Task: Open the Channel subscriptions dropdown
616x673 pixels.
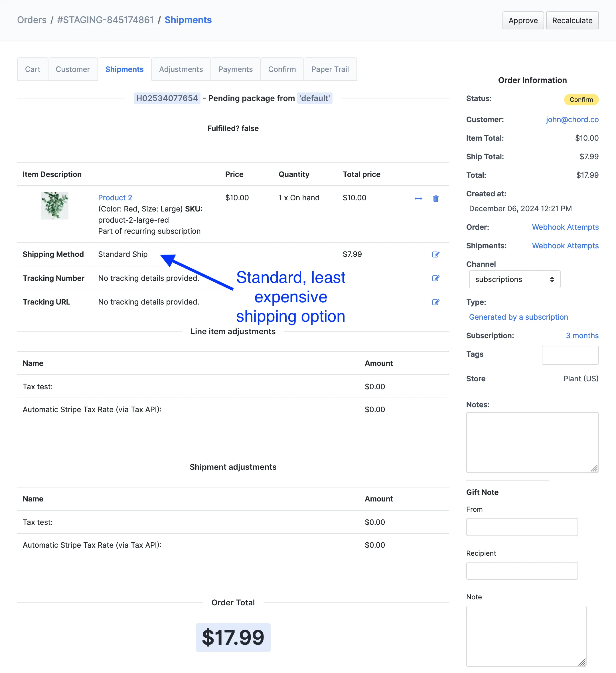Action: pyautogui.click(x=514, y=279)
